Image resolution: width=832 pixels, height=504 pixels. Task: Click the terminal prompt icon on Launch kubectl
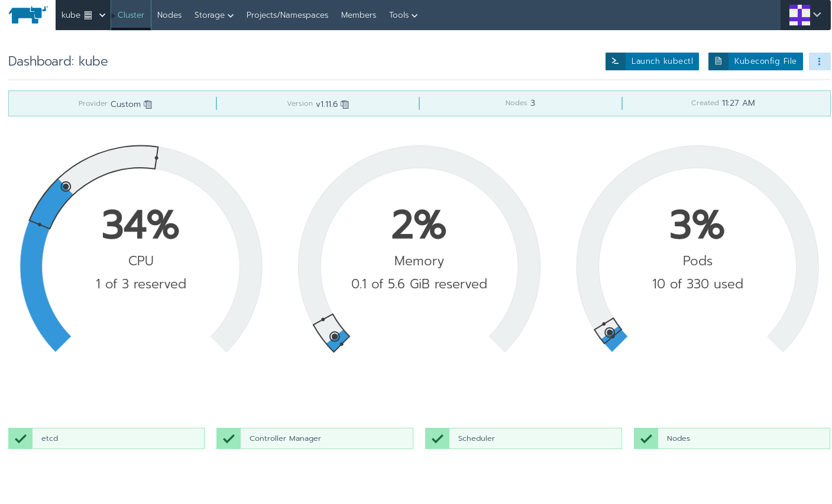tap(615, 61)
